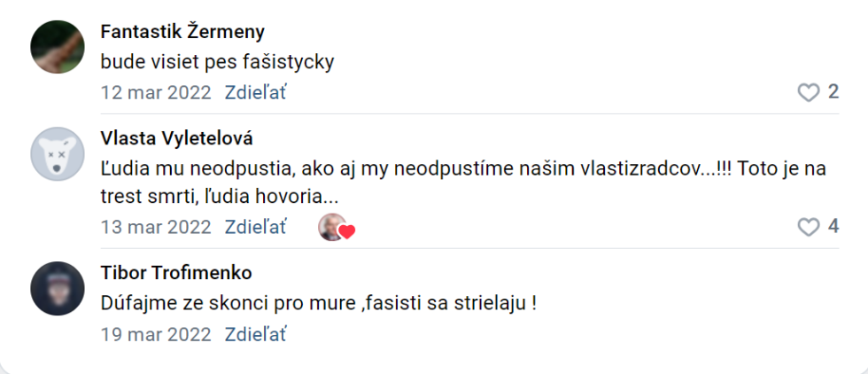
Task: Select the 19 mar 2022 timestamp
Action: (x=156, y=335)
